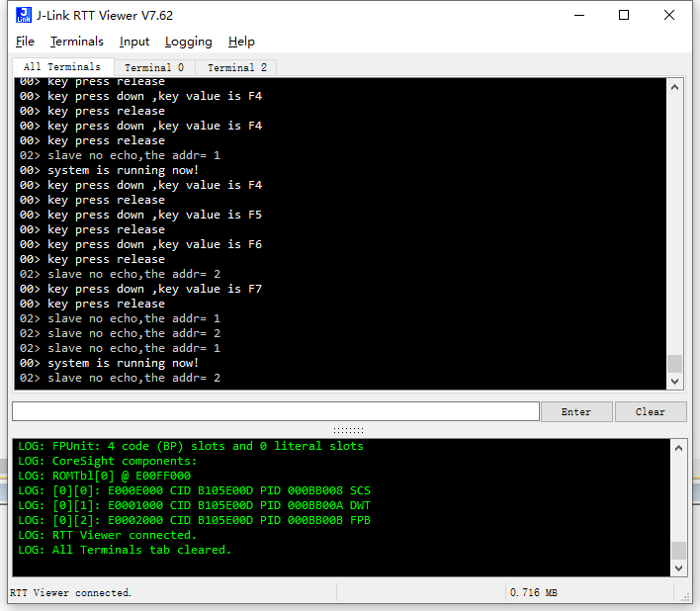Click the Enter button
Image resolution: width=700 pixels, height=611 pixels.
576,412
